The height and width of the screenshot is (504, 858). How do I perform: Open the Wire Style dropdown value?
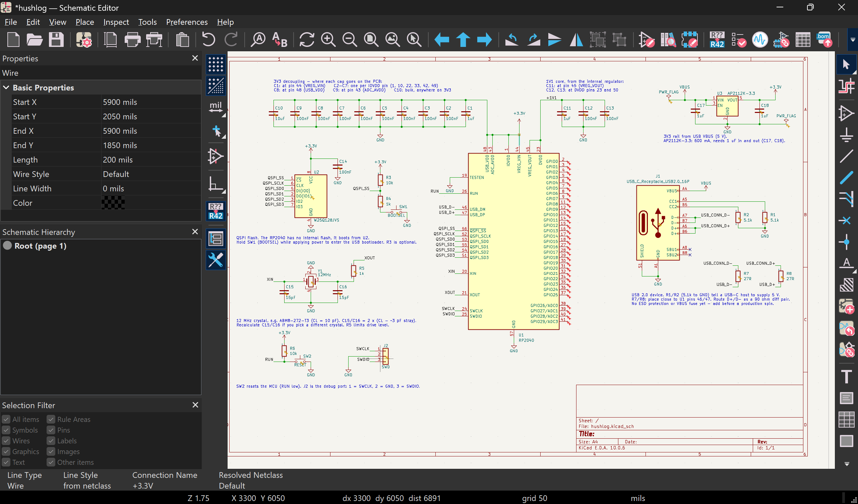pos(151,174)
